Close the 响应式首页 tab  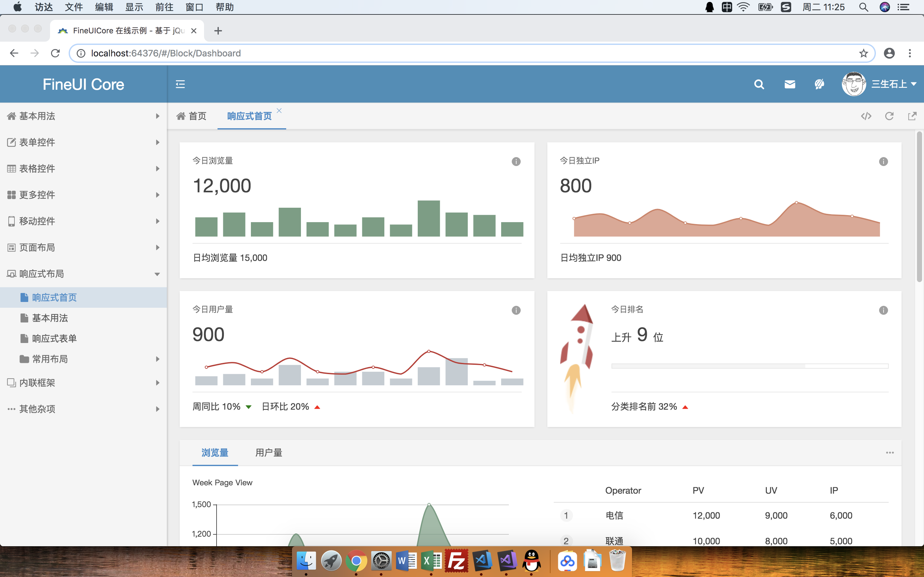(279, 111)
